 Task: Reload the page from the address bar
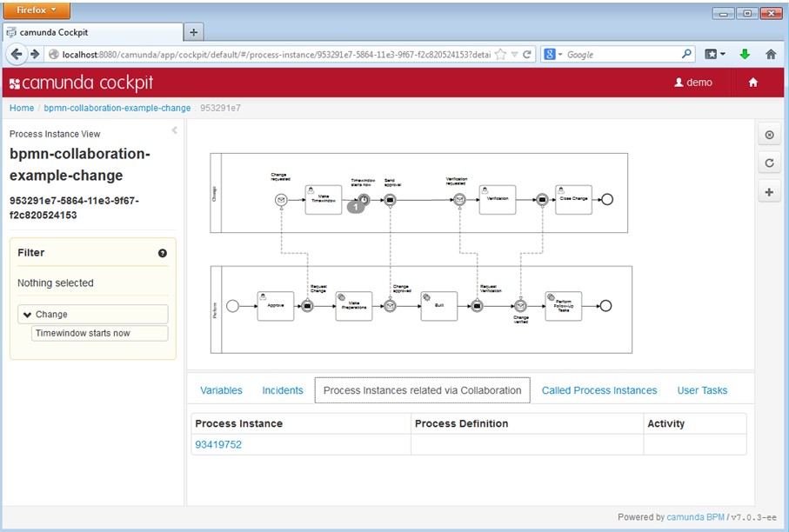[x=527, y=54]
